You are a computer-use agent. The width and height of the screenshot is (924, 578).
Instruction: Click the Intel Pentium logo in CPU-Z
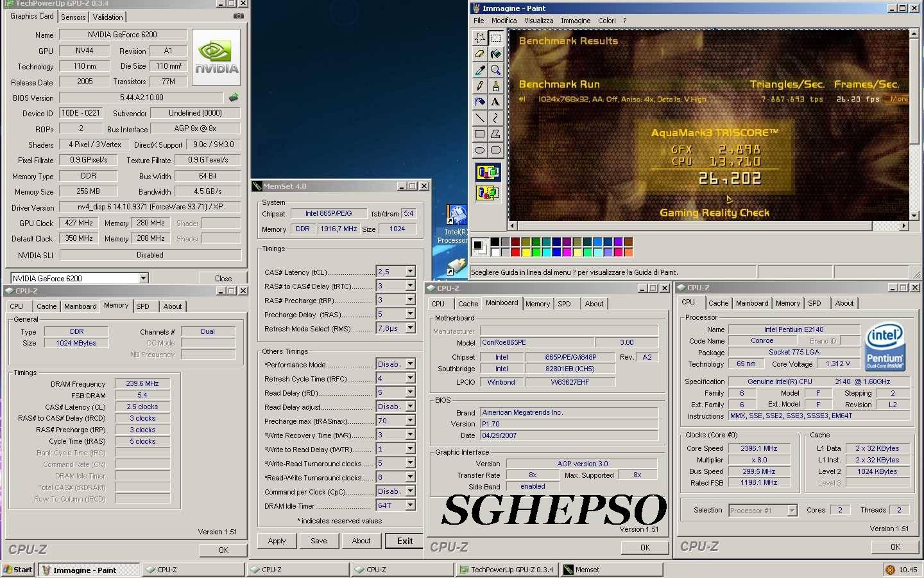pyautogui.click(x=885, y=347)
